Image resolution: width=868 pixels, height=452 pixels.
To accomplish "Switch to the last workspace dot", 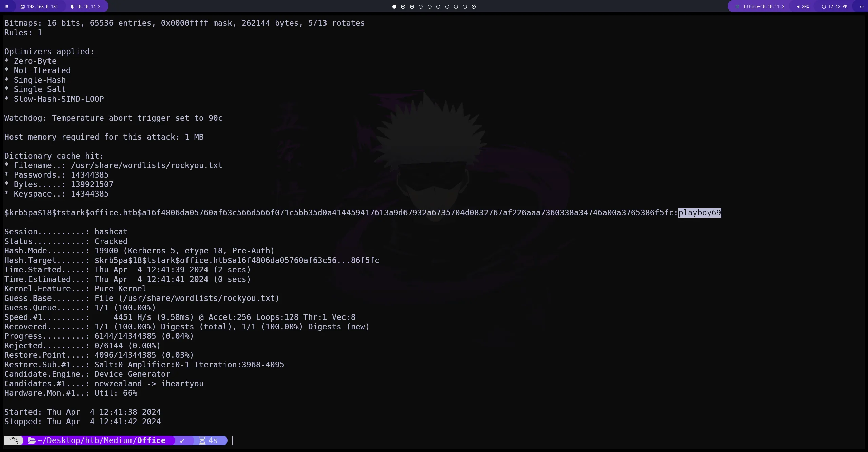I will tap(474, 7).
